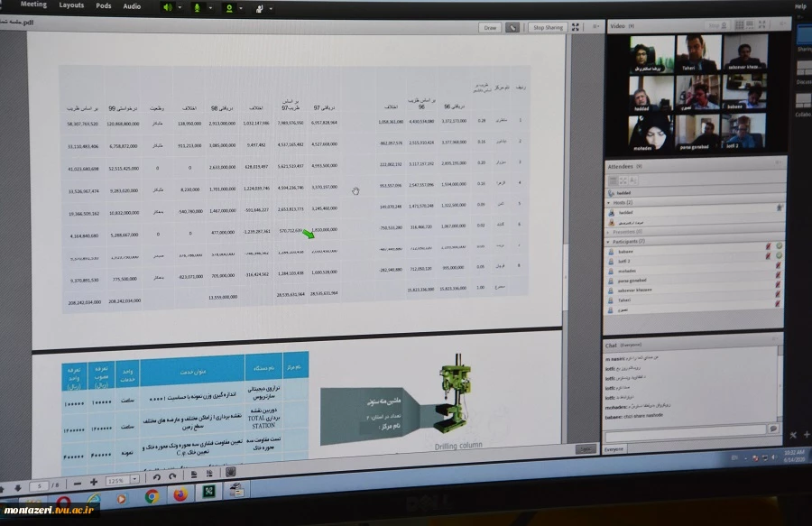This screenshot has height=526, width=812.
Task: Open the microphone options dropdown arrow
Action: [x=210, y=8]
